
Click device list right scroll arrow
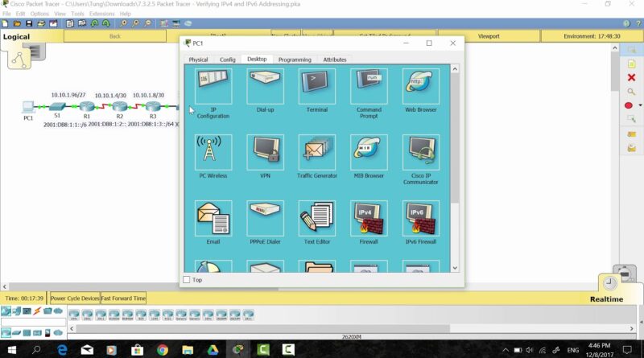[x=632, y=328]
